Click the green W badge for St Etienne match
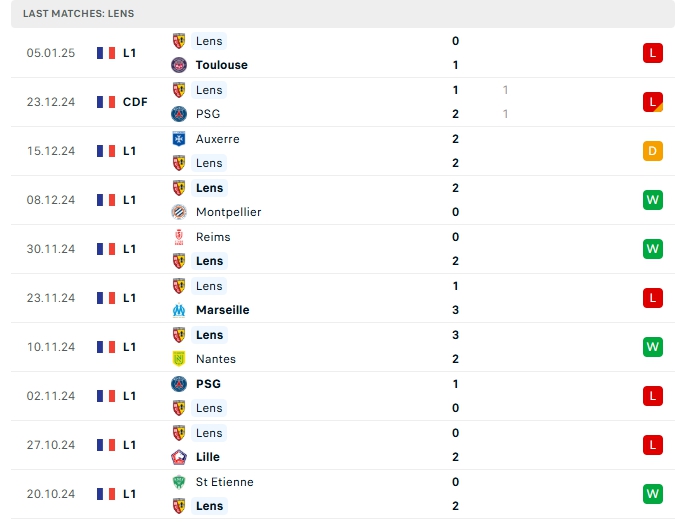This screenshot has width=686, height=522. pos(653,494)
